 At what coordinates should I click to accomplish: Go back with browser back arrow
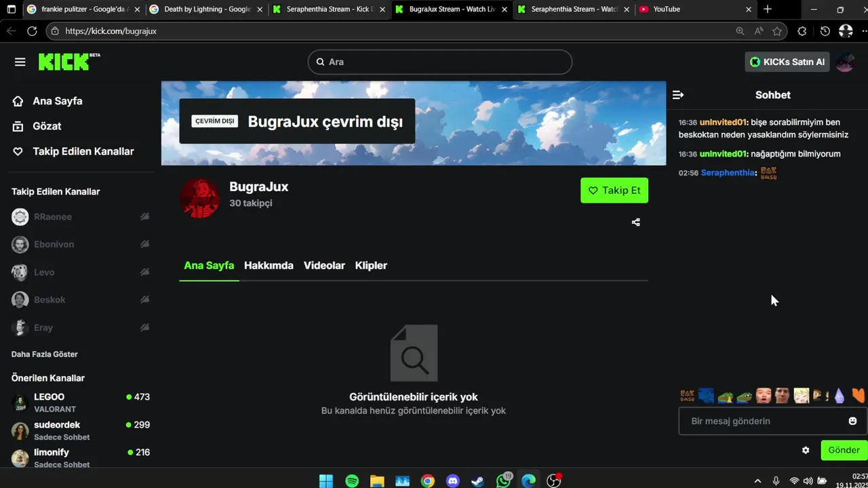coord(11,31)
